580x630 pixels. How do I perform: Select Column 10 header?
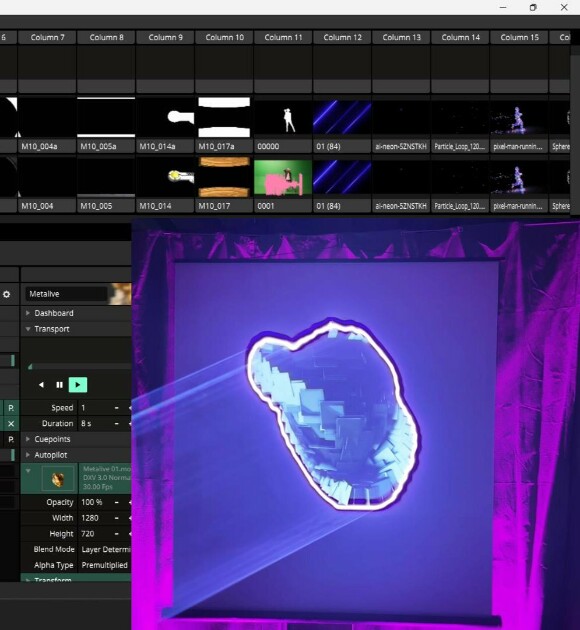(224, 37)
